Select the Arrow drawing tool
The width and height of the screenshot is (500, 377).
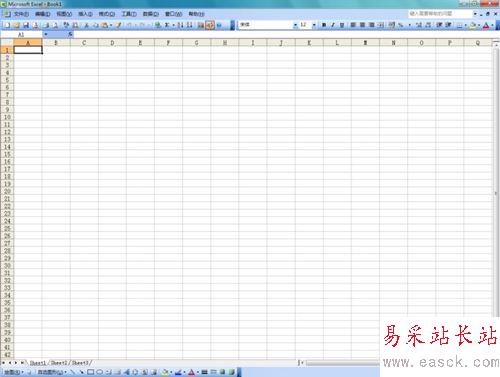pos(82,372)
